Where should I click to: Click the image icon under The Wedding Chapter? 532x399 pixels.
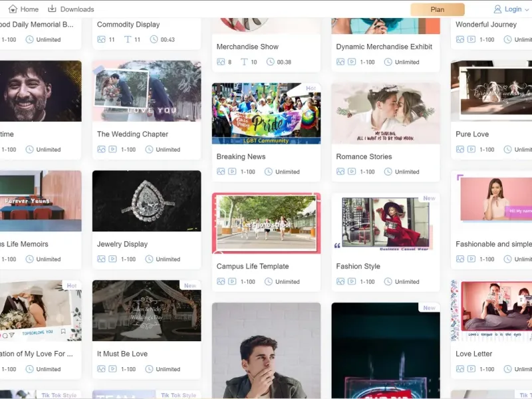[101, 149]
